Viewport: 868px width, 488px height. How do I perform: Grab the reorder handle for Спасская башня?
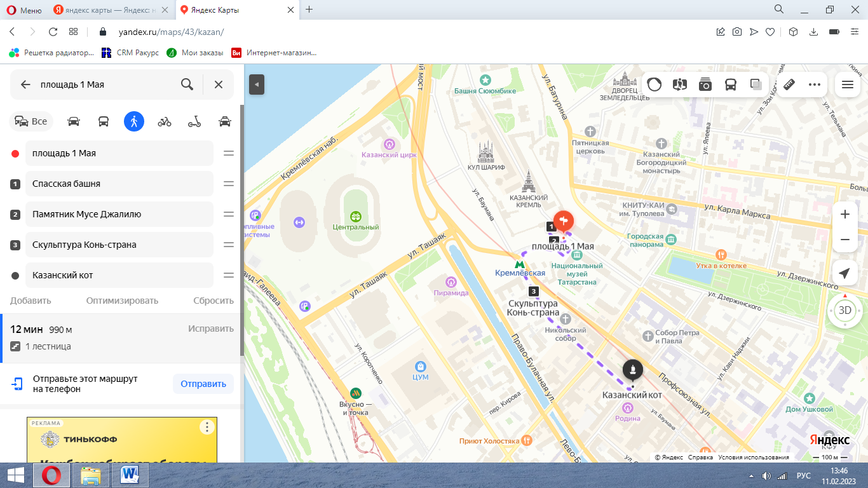[x=229, y=184]
